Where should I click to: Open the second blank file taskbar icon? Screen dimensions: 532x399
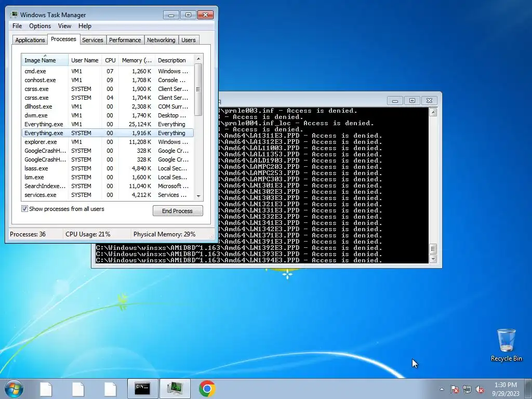(x=78, y=389)
